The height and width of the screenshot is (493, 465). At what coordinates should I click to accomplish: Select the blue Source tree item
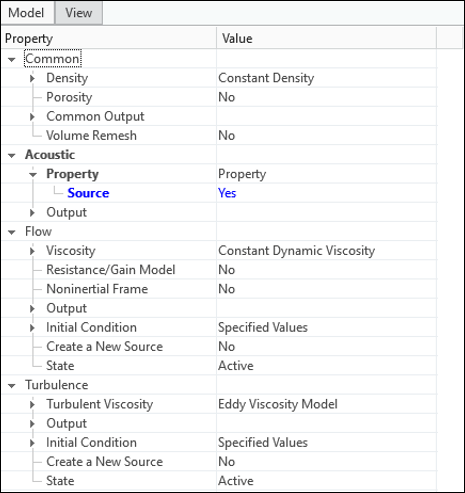point(88,193)
